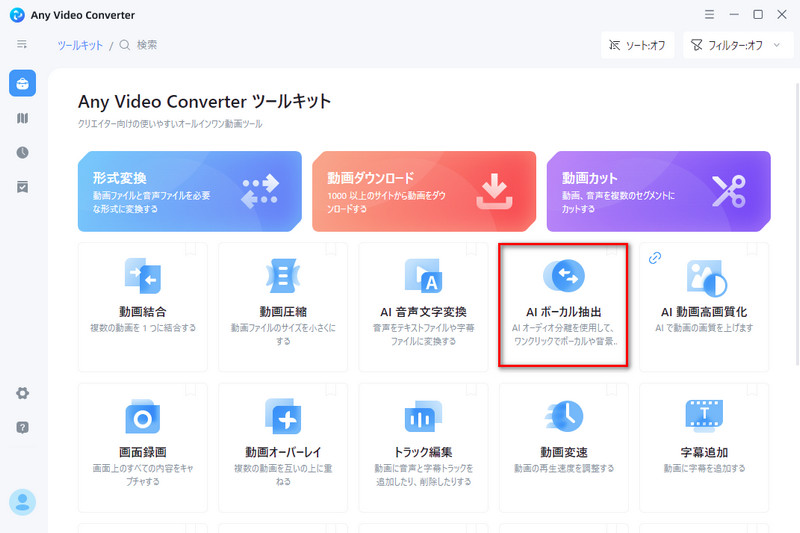The image size is (800, 533).
Task: Click the ツールキット breadcrumb link
Action: click(x=80, y=45)
